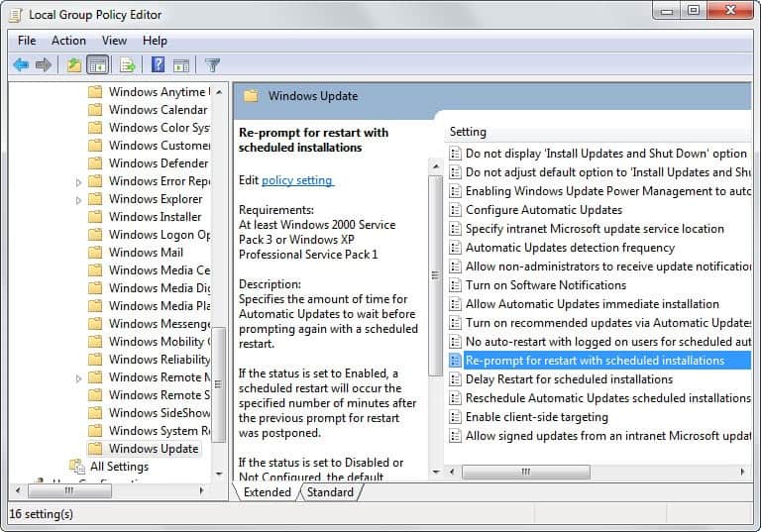Click the All Settings icon in tree
The height and width of the screenshot is (532, 761).
click(x=77, y=467)
